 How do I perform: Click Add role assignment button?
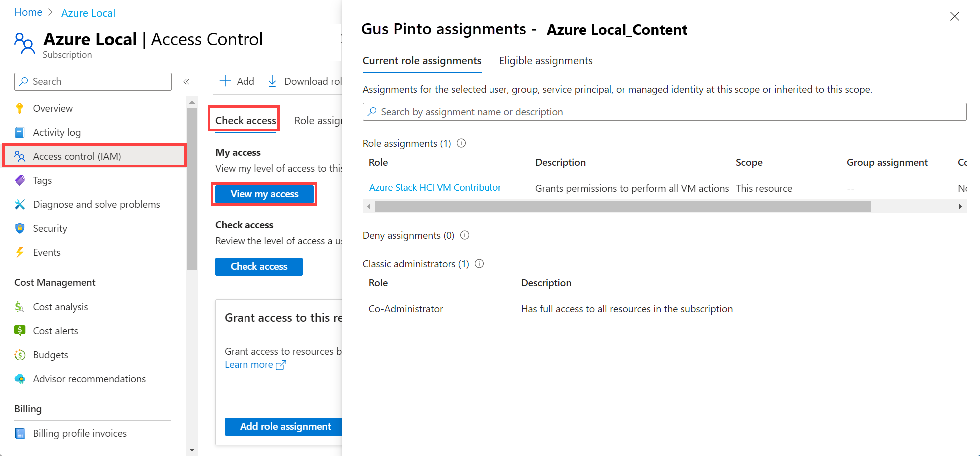tap(285, 426)
